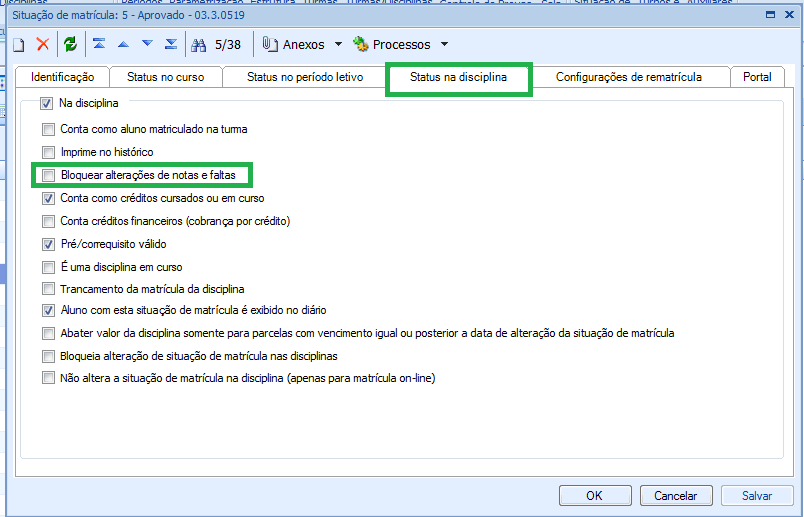Open the Status no curso tab
Image resolution: width=804 pixels, height=517 pixels.
point(166,77)
